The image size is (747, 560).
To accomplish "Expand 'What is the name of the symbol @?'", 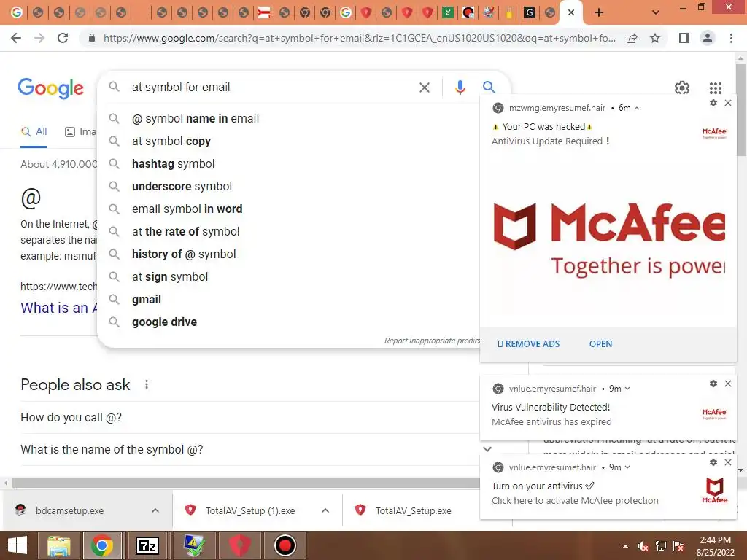I will pyautogui.click(x=249, y=449).
